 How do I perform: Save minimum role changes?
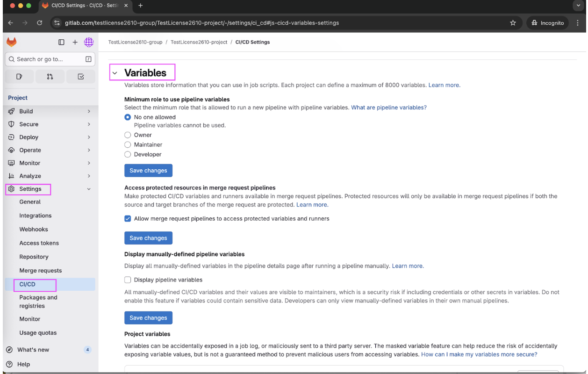click(x=148, y=170)
